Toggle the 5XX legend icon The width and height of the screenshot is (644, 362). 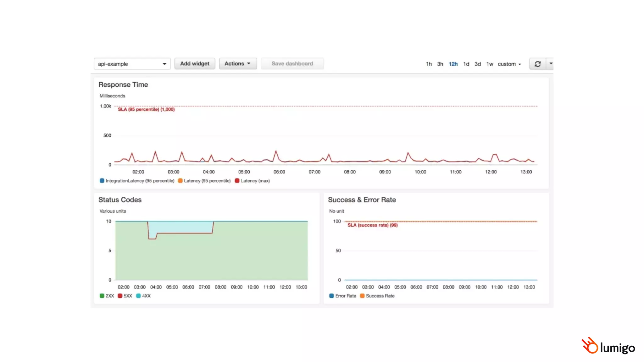120,296
